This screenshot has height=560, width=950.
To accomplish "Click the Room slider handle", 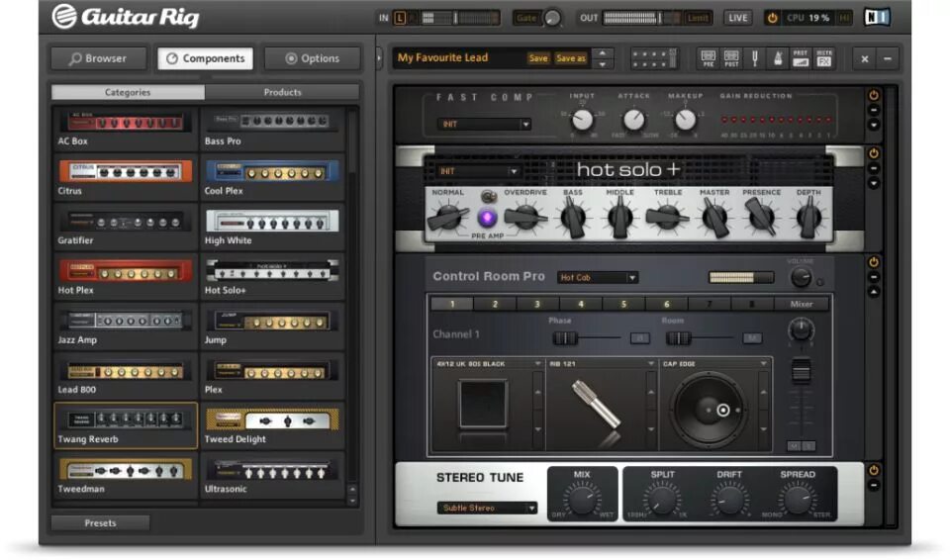I will coord(678,338).
